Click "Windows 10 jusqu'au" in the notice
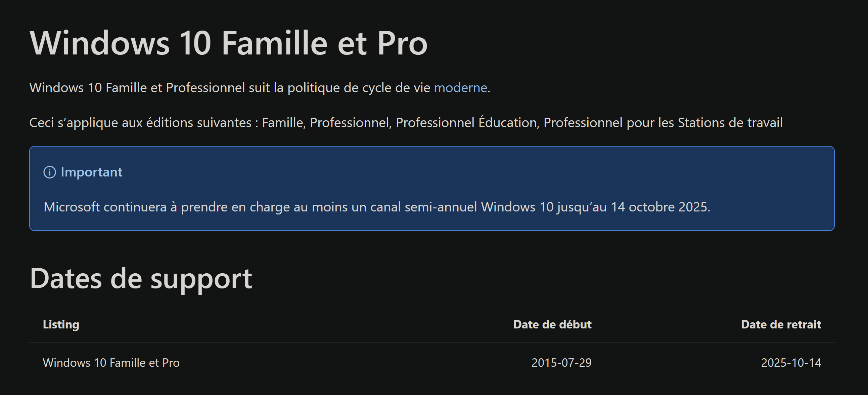The image size is (868, 395). click(x=543, y=207)
